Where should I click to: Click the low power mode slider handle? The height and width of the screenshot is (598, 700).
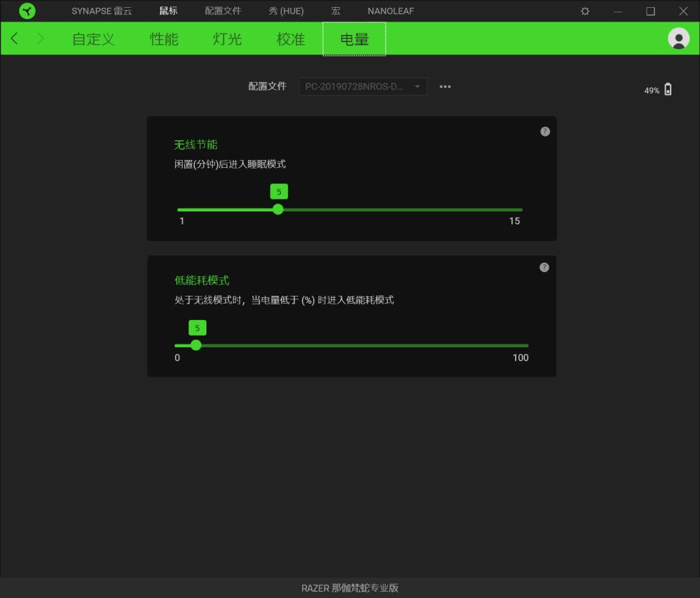coord(196,345)
